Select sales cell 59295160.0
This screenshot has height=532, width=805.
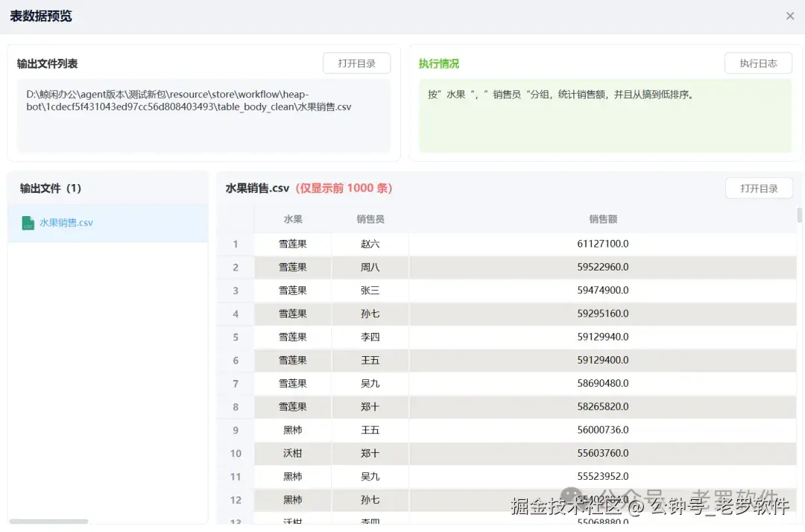[603, 314]
